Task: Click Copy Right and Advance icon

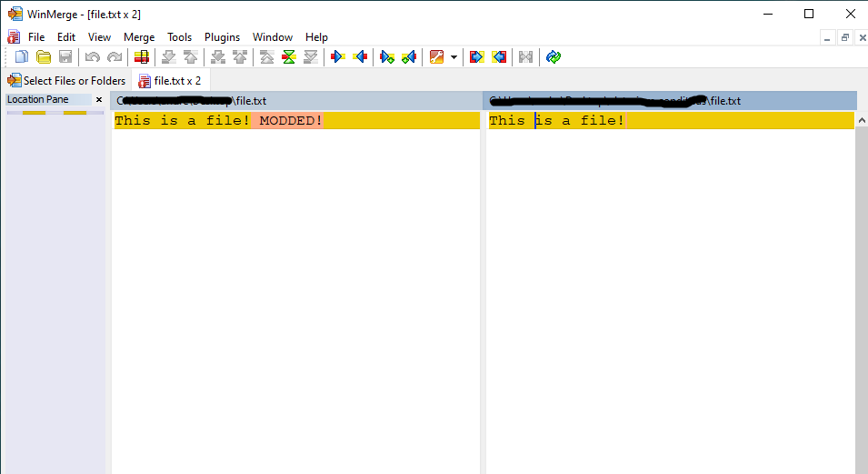Action: click(x=387, y=56)
